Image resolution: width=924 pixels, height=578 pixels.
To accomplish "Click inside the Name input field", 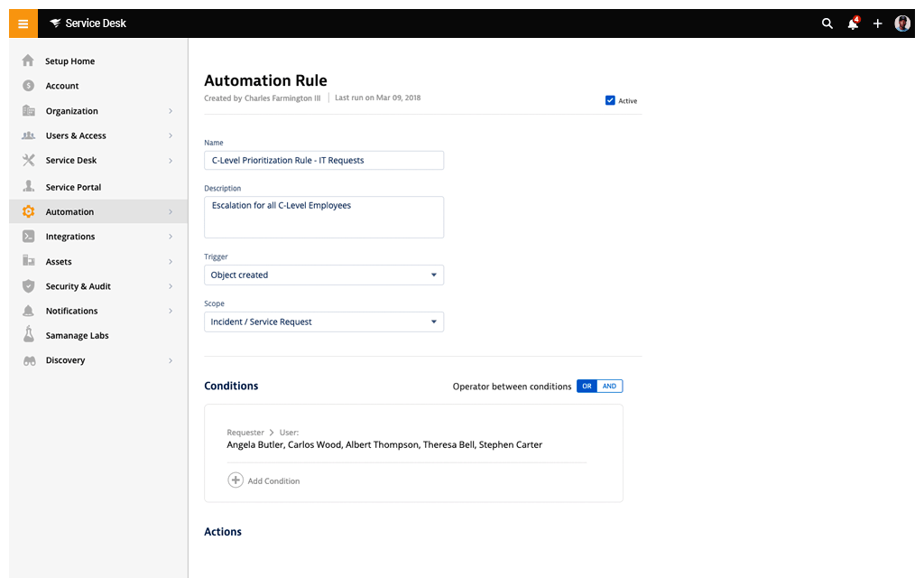I will [x=323, y=160].
